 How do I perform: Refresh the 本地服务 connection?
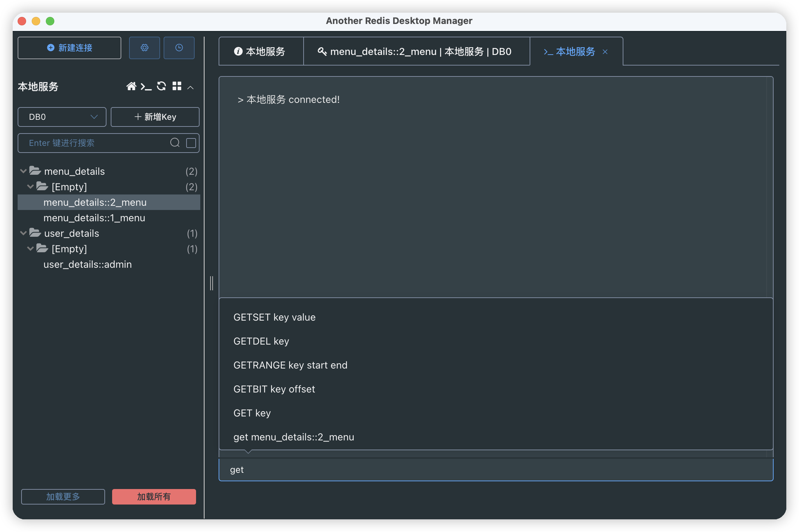point(161,86)
